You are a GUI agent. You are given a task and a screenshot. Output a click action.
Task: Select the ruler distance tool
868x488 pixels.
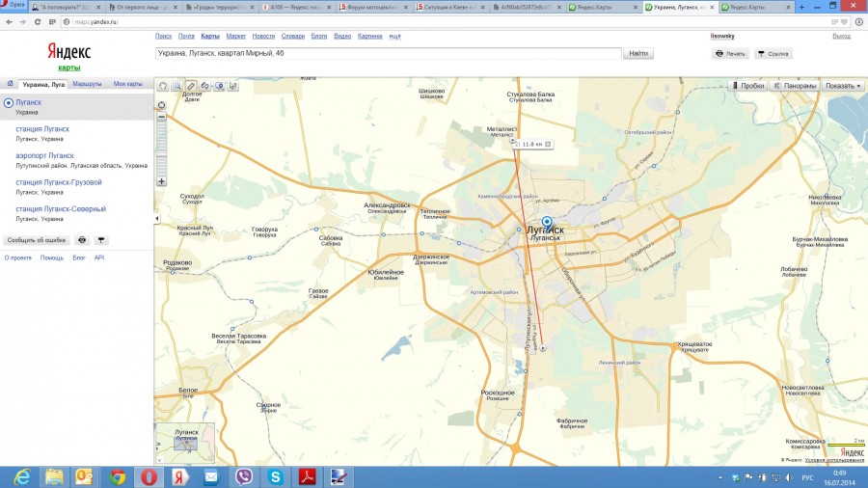coord(191,86)
